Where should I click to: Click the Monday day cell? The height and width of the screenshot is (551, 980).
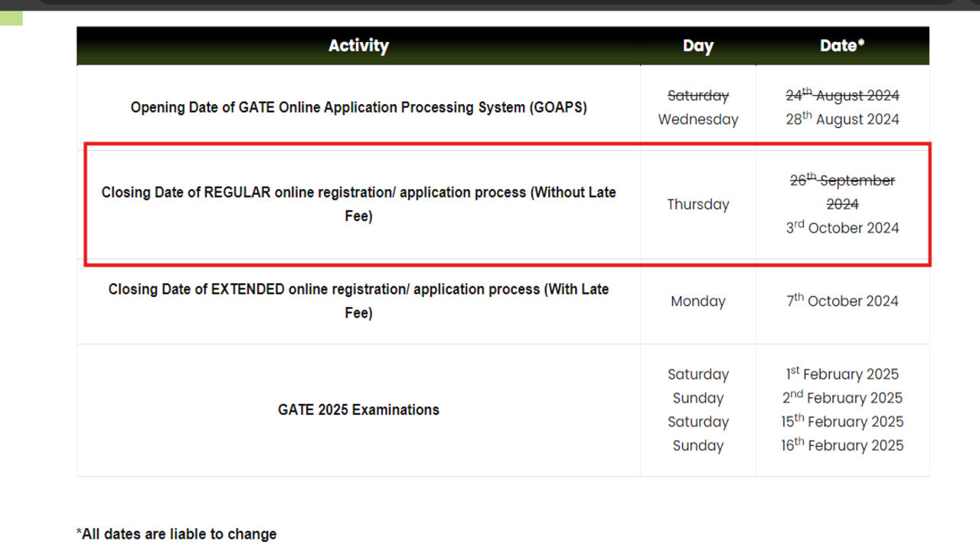tap(697, 302)
